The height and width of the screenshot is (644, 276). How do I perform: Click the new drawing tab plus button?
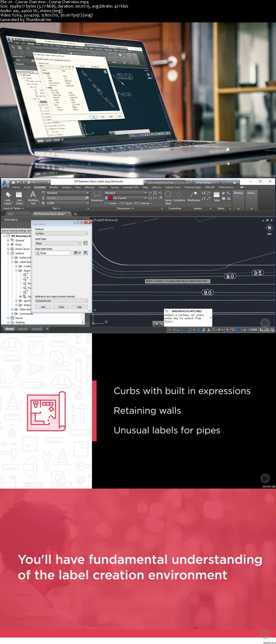point(75,214)
